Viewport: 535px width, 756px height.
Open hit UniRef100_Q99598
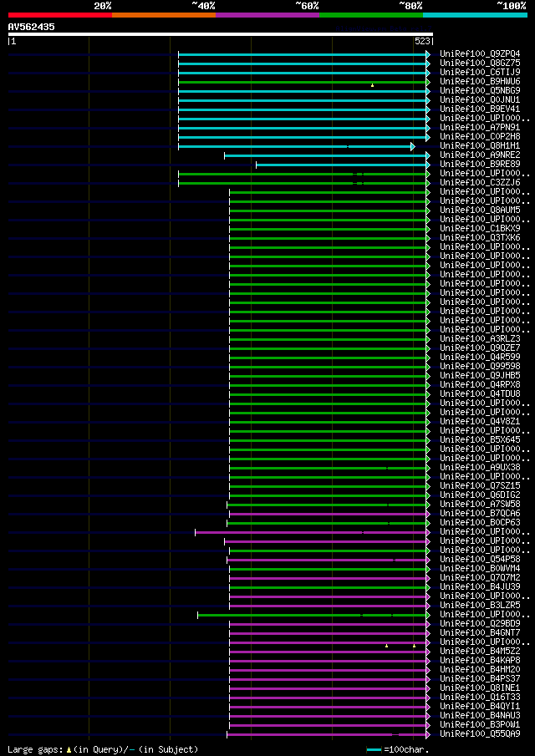click(x=480, y=367)
